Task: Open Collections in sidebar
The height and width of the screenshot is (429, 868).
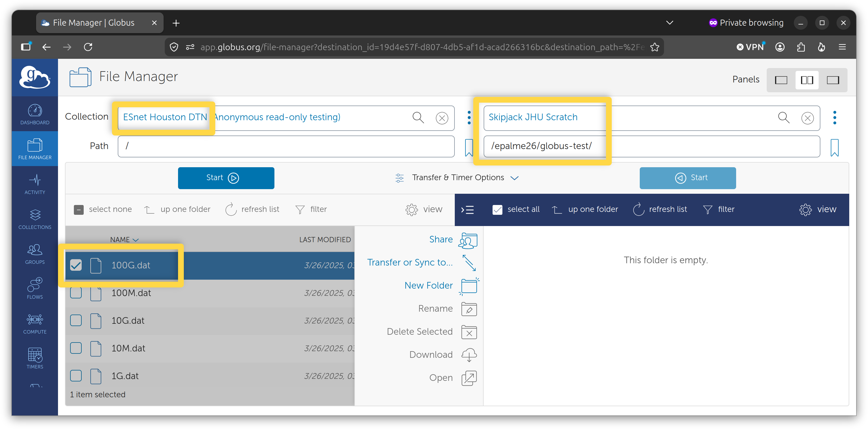Action: [x=35, y=219]
